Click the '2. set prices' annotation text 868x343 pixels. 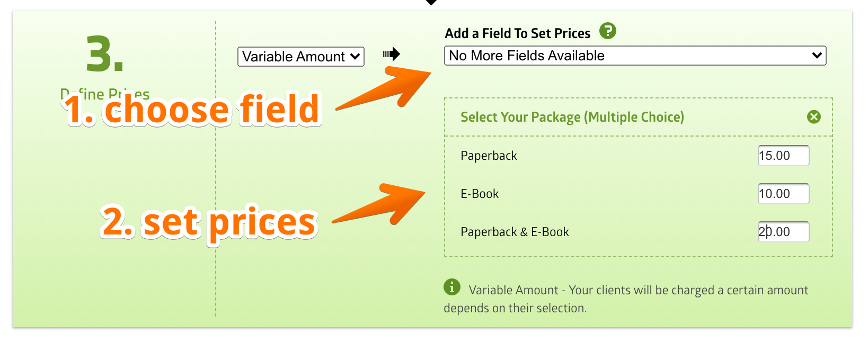pos(209,222)
